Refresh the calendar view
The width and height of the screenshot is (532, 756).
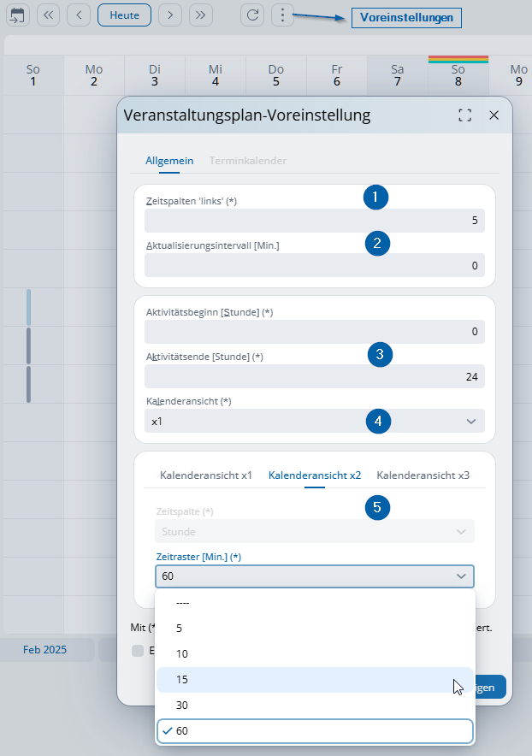pos(252,15)
